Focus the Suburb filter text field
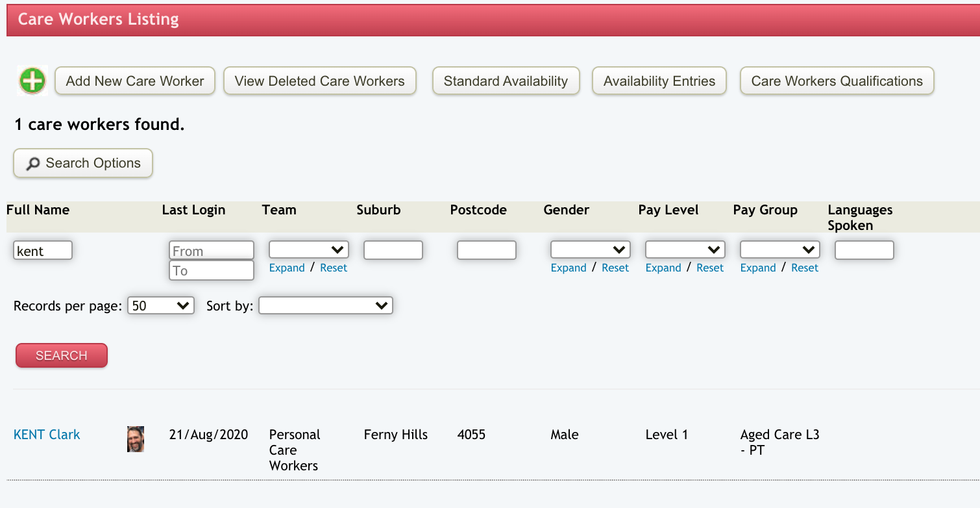The width and height of the screenshot is (980, 508). point(393,250)
